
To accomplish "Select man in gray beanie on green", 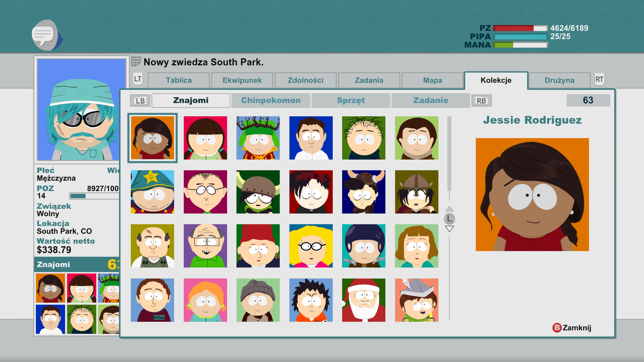I will tap(258, 300).
